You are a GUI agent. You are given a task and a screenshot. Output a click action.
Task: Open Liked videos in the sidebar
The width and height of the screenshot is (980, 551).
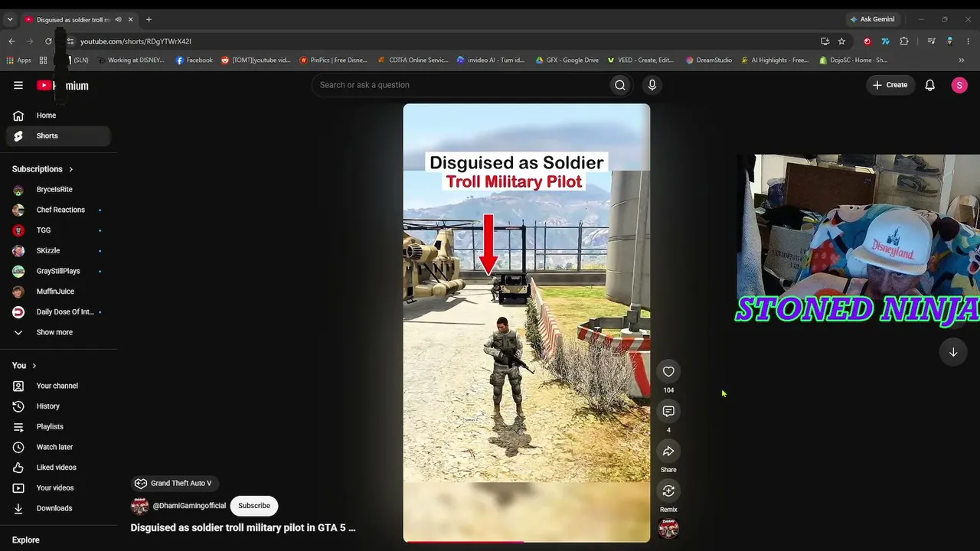pos(58,468)
